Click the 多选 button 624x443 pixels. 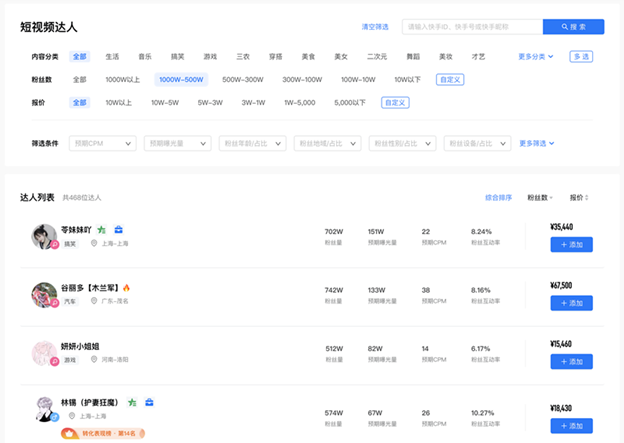pyautogui.click(x=581, y=57)
